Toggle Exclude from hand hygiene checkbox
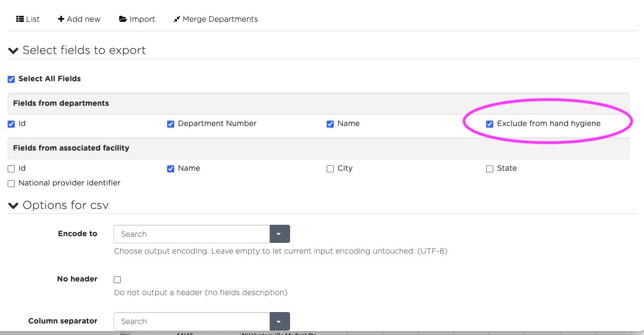 pos(490,124)
